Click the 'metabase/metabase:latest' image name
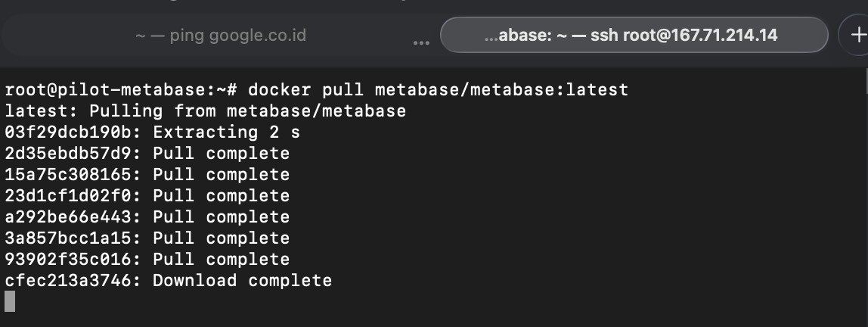This screenshot has width=868, height=327. pos(501,90)
